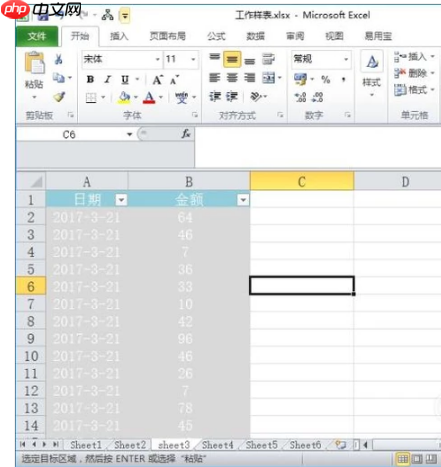
Task: Switch to the 公式 ribbon tab
Action: [x=216, y=36]
